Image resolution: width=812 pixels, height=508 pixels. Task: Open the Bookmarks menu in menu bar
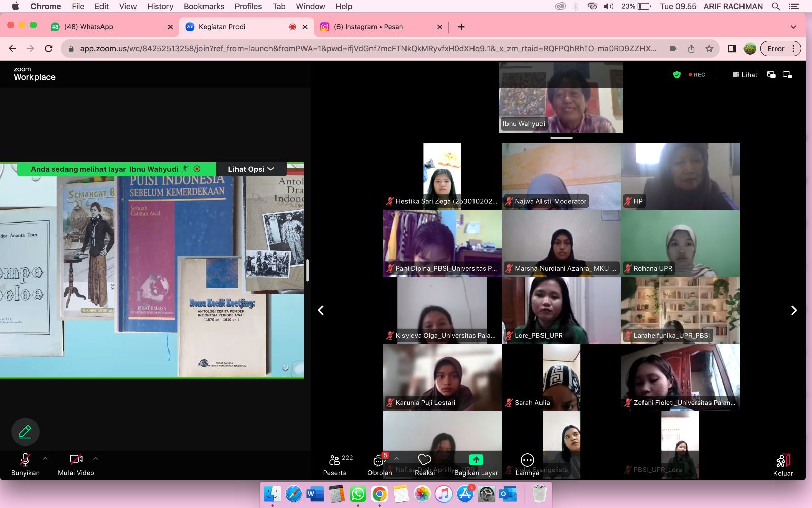coord(204,6)
